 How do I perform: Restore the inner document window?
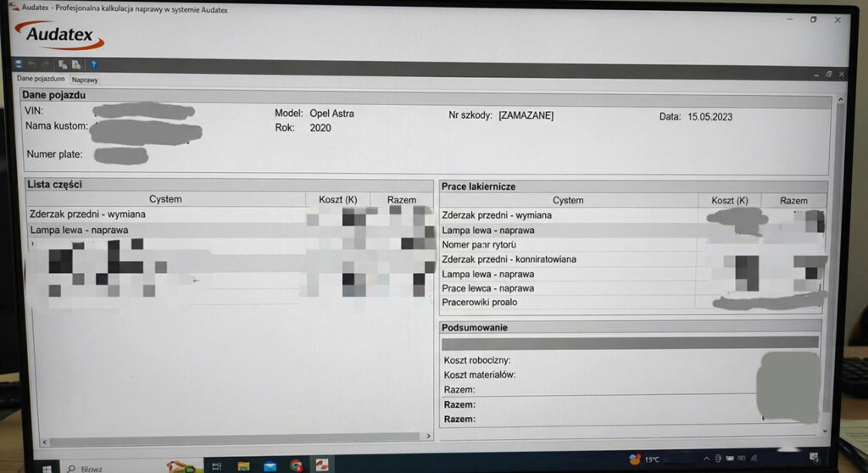pos(828,75)
